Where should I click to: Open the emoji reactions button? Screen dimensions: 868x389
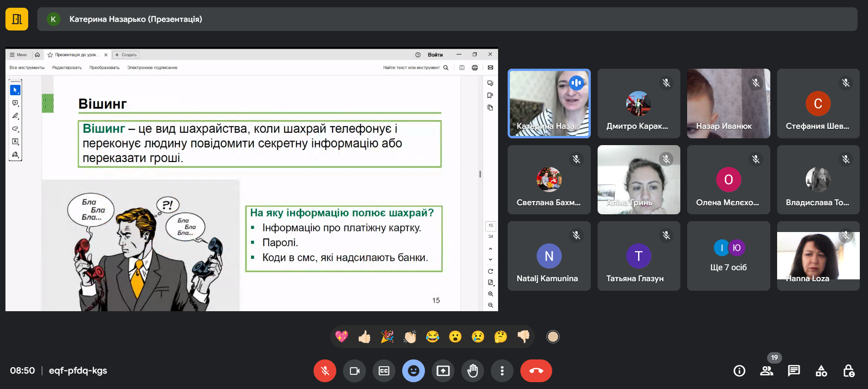coord(413,371)
